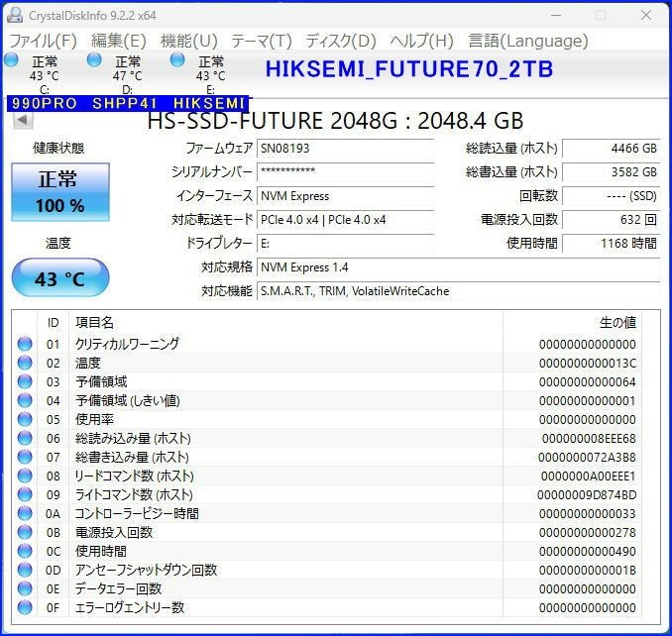Click the 43 °C temperature button
672x636 pixels.
(x=60, y=277)
